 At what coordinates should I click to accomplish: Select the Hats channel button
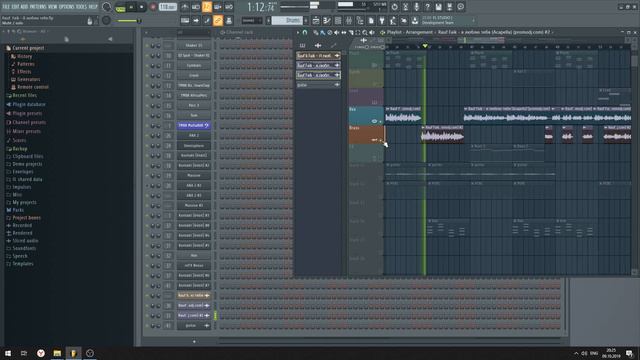tap(194, 256)
